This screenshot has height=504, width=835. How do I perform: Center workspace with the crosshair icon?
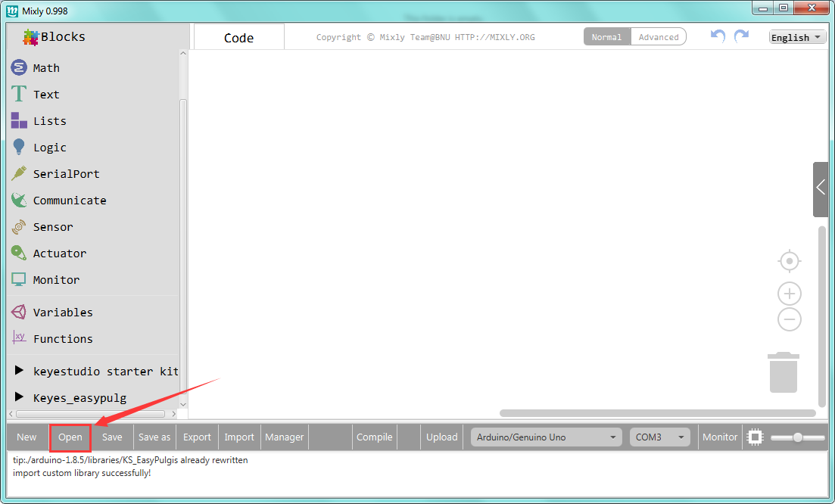[790, 261]
